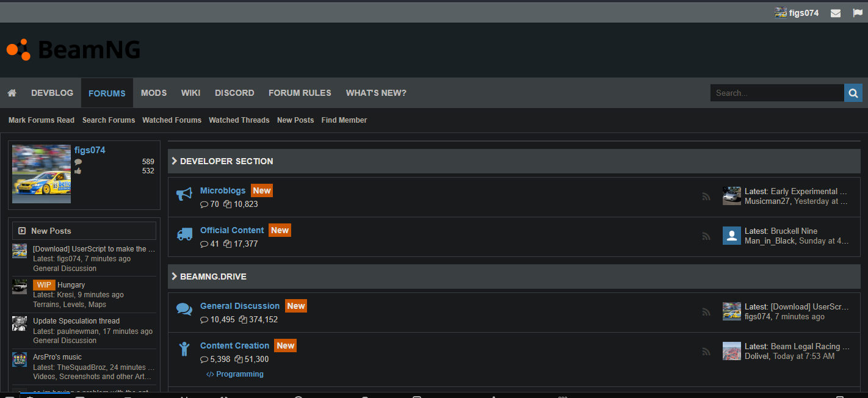868x398 pixels.
Task: Select the FORUMS tab
Action: pyautogui.click(x=107, y=93)
